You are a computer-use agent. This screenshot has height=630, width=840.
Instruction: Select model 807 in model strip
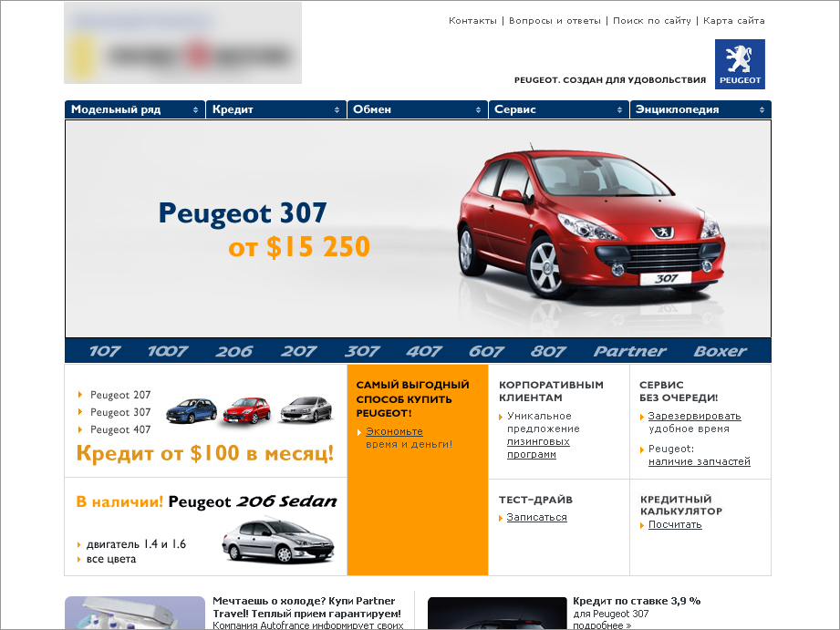click(x=548, y=351)
